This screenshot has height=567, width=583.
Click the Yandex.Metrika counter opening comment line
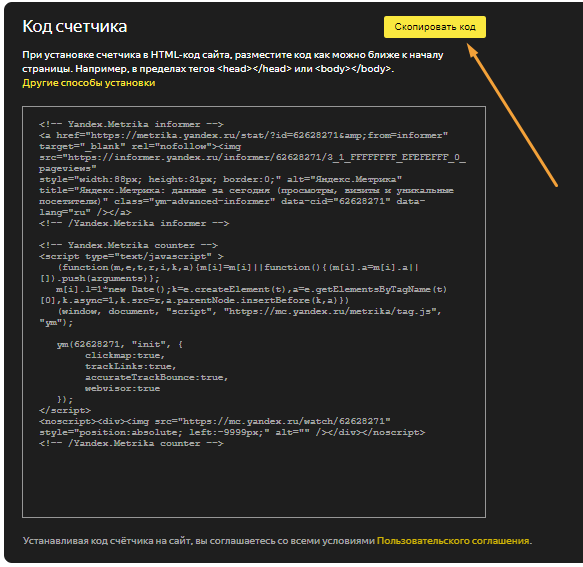[x=128, y=245]
